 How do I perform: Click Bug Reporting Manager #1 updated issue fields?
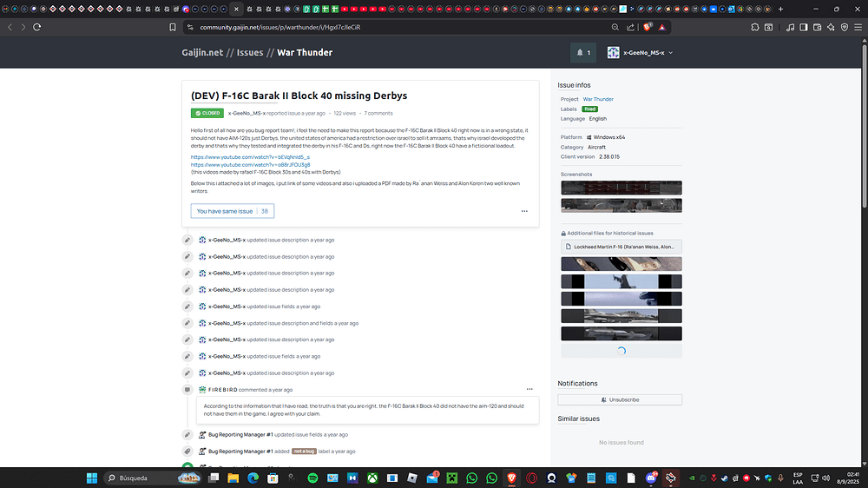click(278, 435)
